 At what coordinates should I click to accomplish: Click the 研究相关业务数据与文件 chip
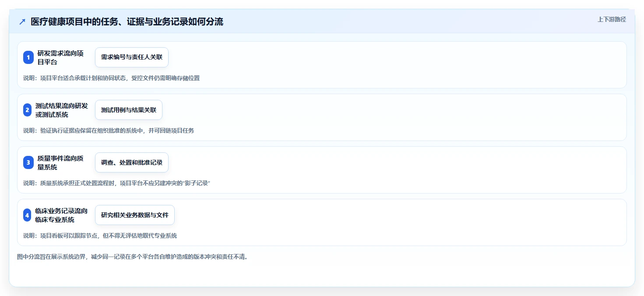[135, 215]
